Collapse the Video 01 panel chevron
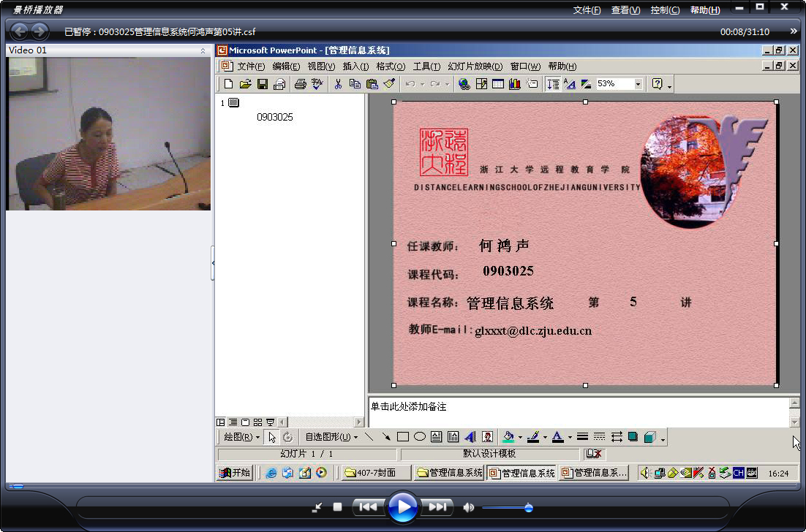The width and height of the screenshot is (806, 532). tap(203, 50)
